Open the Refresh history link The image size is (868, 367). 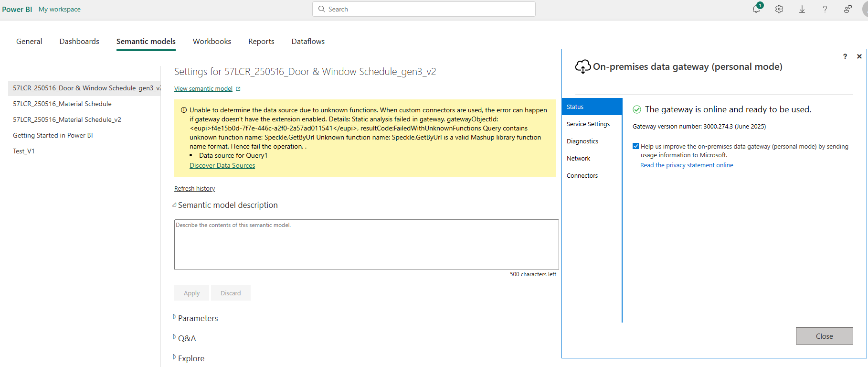[x=194, y=189]
